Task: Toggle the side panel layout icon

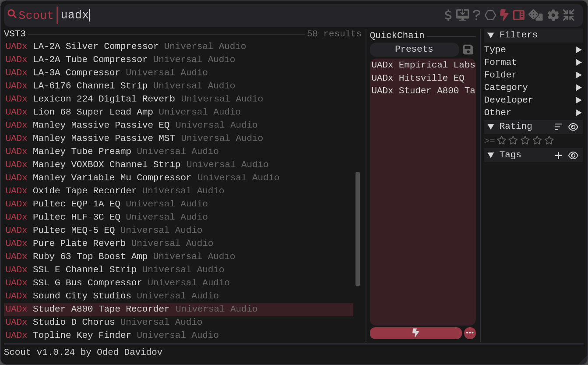Action: pyautogui.click(x=519, y=15)
